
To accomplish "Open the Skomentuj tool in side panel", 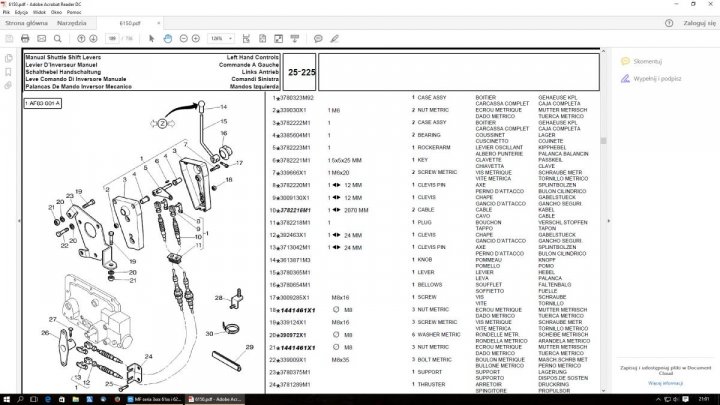I will pyautogui.click(x=648, y=61).
